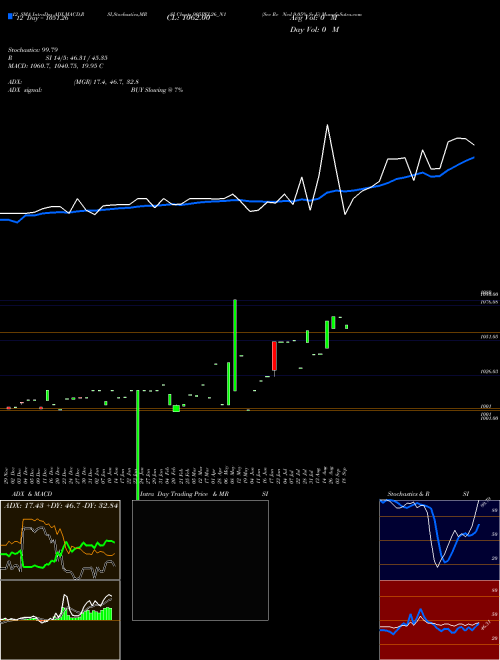Image resolution: width=500 pixels, height=660 pixels.
Task: Click the 'Stochastics & RSI' panel title
Action: click(x=428, y=494)
